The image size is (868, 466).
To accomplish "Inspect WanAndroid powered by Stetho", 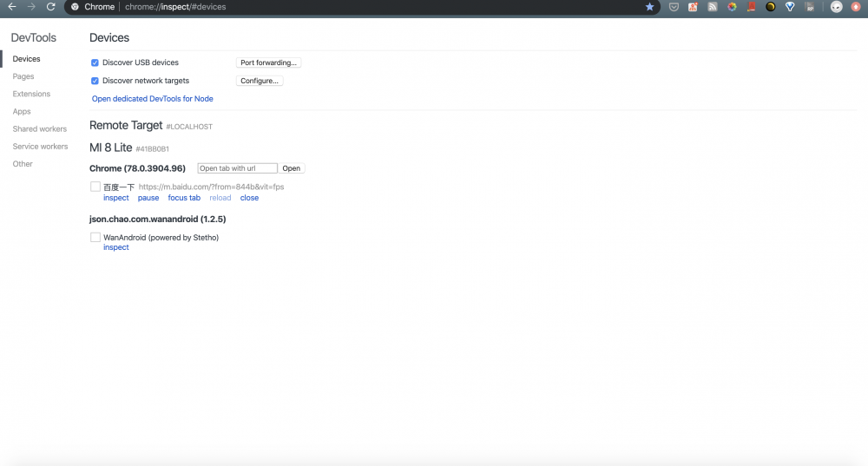I will (x=115, y=247).
